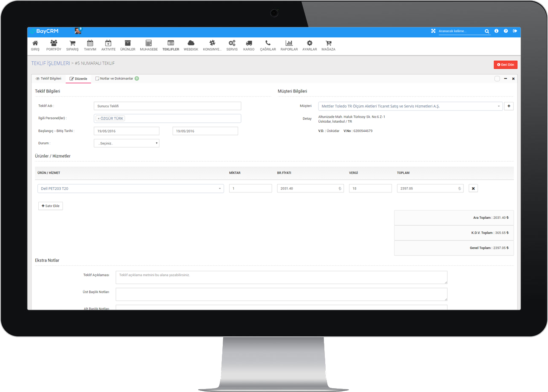
Task: Click the K.D.V. Toplam value
Action: pos(502,233)
